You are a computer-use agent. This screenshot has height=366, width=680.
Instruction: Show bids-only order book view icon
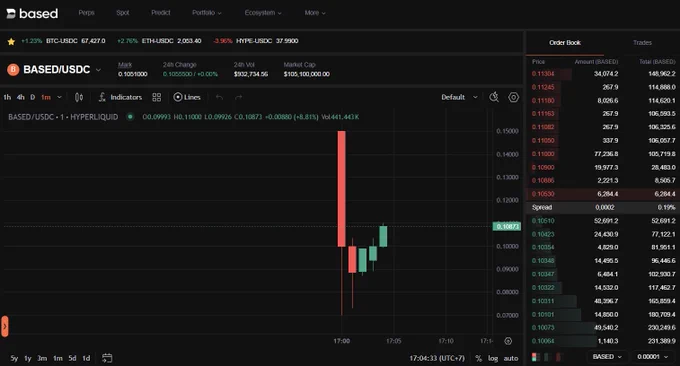tap(547, 357)
